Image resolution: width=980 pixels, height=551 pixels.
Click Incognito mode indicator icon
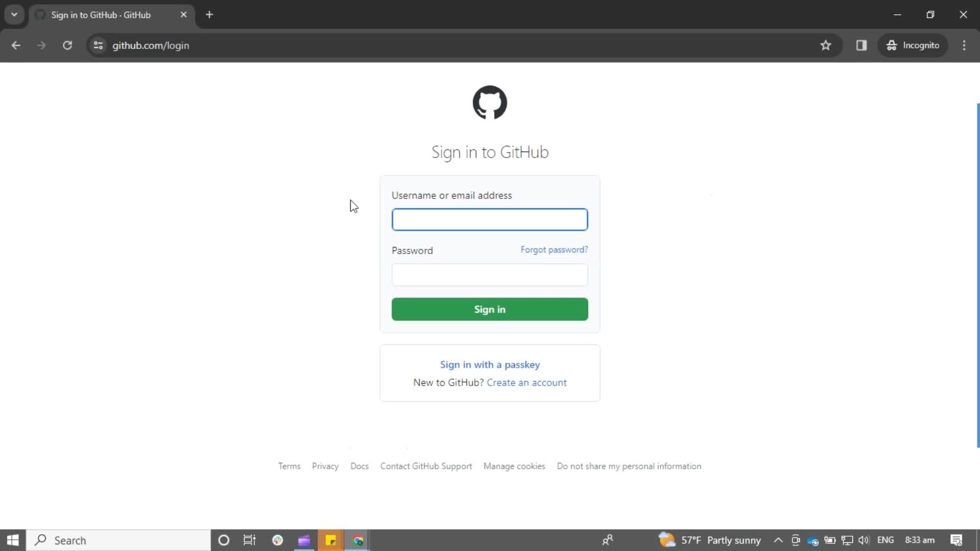pos(891,45)
